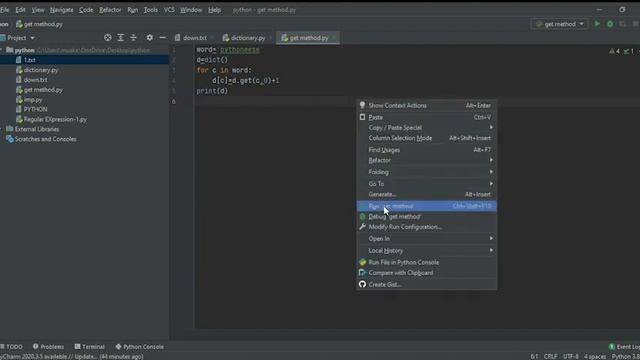640x360 pixels.
Task: Click the GitHub icon beside Create Gist
Action: pyautogui.click(x=362, y=284)
